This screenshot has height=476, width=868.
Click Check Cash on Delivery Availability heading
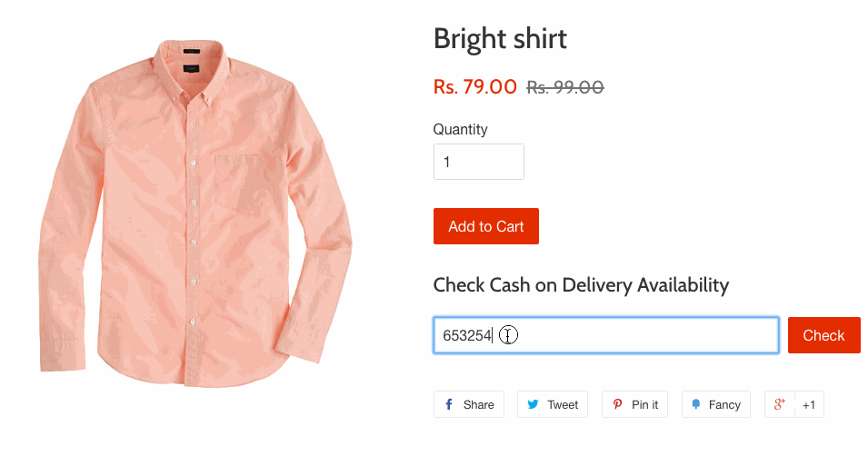tap(582, 285)
